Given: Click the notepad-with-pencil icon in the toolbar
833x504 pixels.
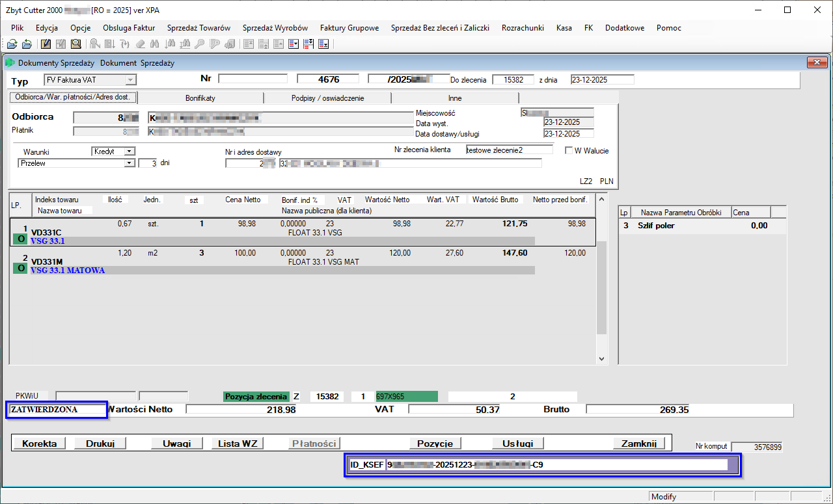Looking at the screenshot, I should click(x=46, y=44).
